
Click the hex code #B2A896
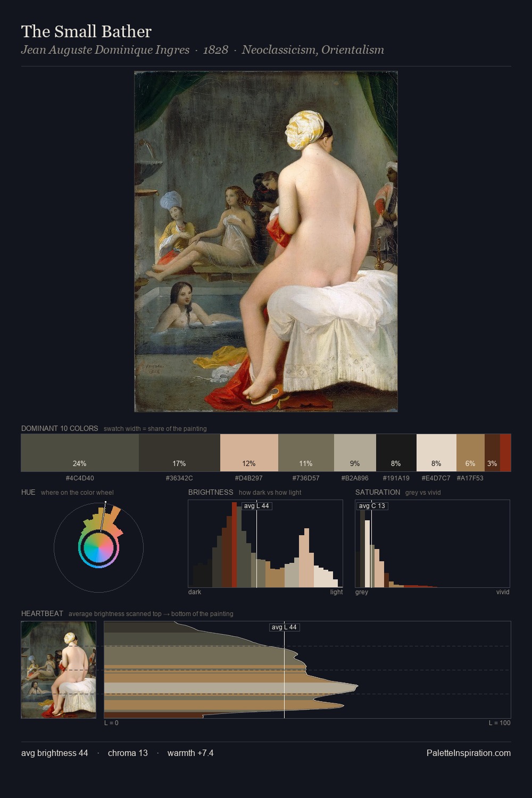click(x=355, y=478)
